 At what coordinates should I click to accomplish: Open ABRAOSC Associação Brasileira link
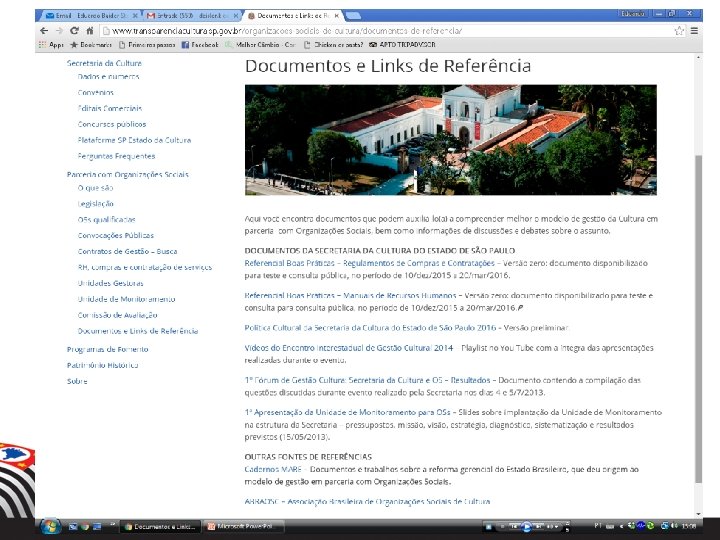tap(367, 501)
